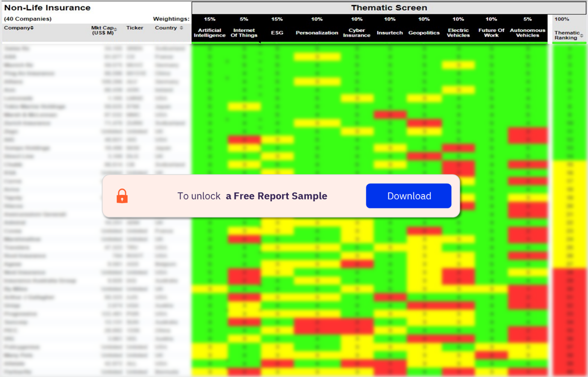Click the 100% weighting above Thematic Ranking
The height and width of the screenshot is (377, 588).
[562, 19]
